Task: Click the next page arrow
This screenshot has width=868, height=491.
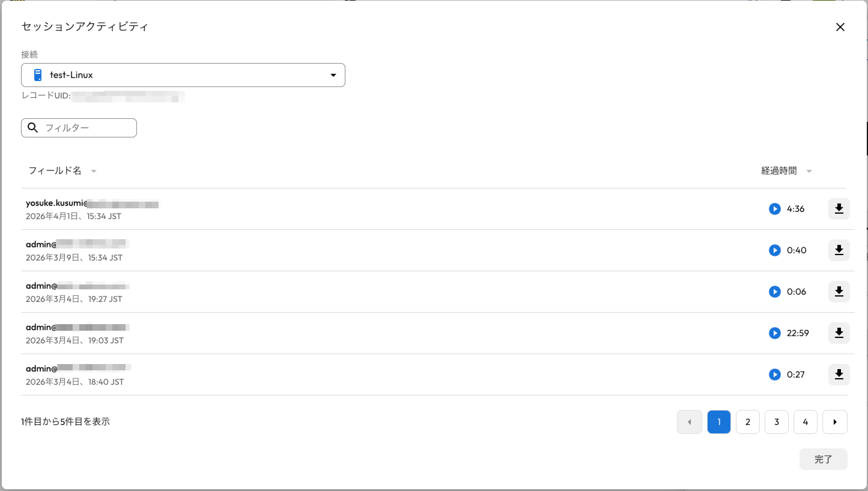Action: click(x=835, y=422)
